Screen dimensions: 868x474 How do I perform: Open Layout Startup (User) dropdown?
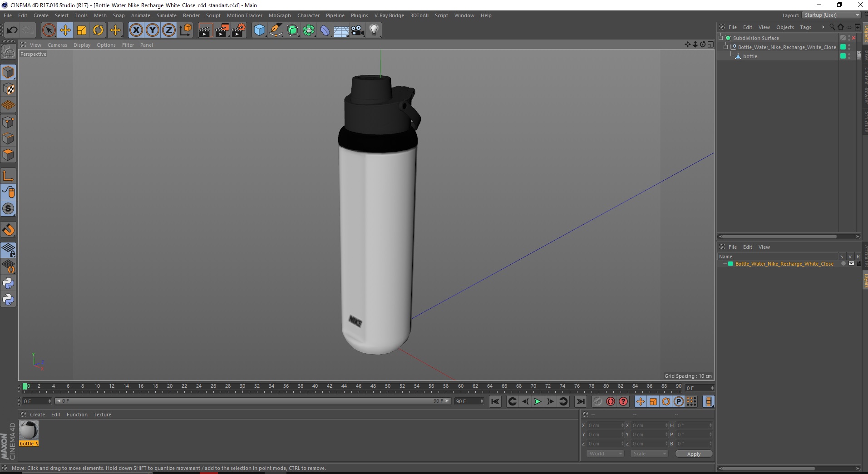click(832, 15)
